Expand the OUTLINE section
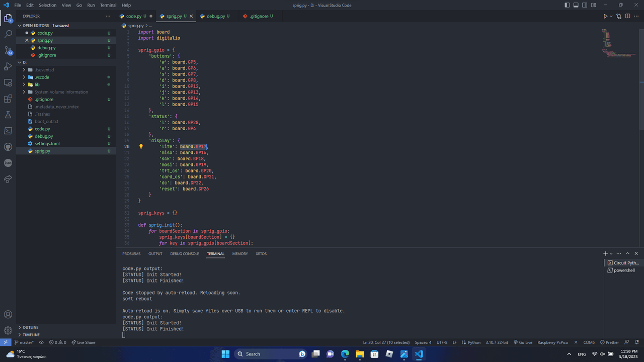 pos(30,327)
